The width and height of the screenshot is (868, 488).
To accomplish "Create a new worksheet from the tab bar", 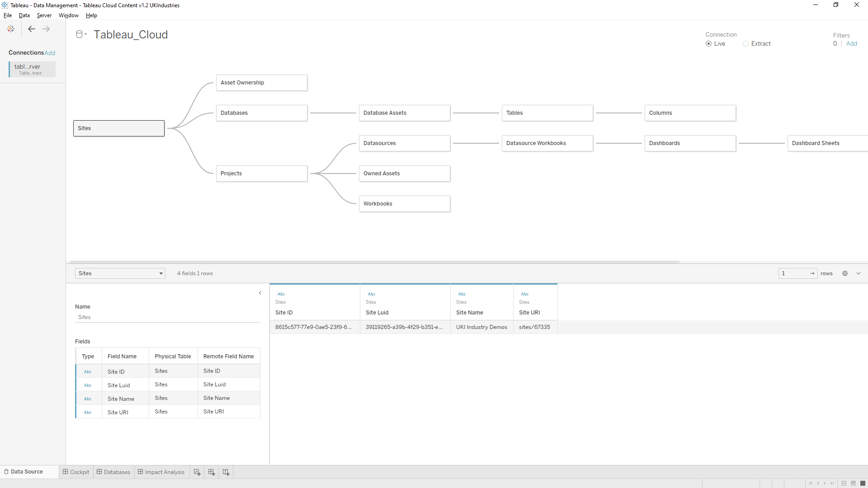I will coord(197,472).
